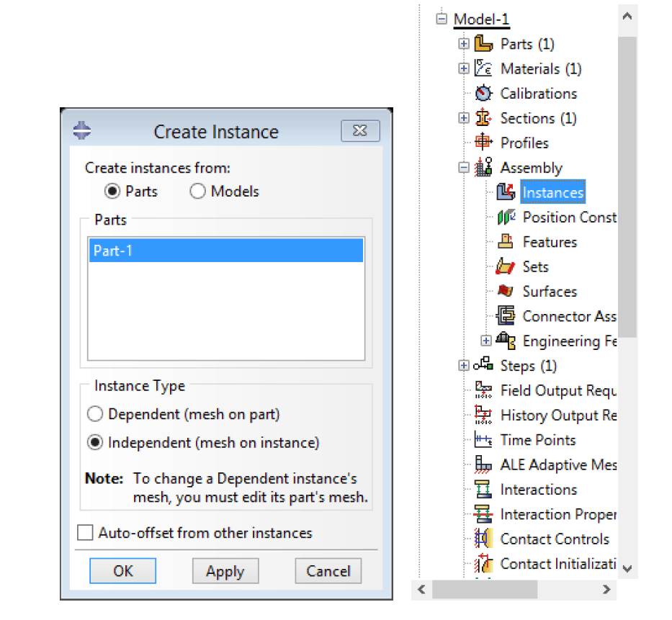Image resolution: width=672 pixels, height=620 pixels.
Task: Click the Steps icon in tree
Action: 483,364
